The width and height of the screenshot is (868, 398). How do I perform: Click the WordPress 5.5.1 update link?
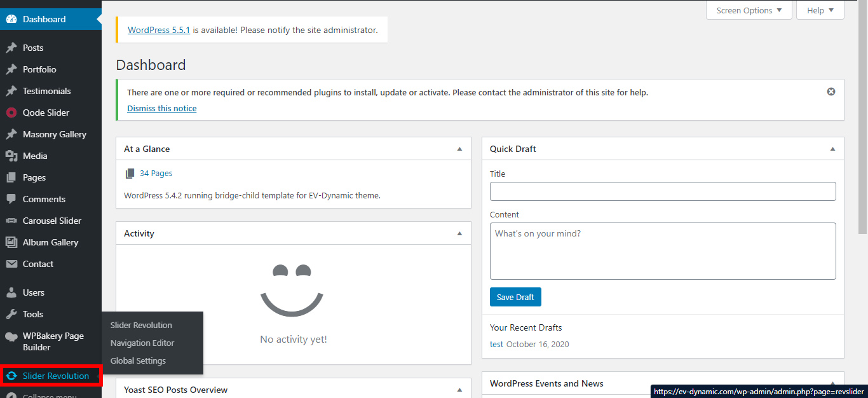coord(159,30)
